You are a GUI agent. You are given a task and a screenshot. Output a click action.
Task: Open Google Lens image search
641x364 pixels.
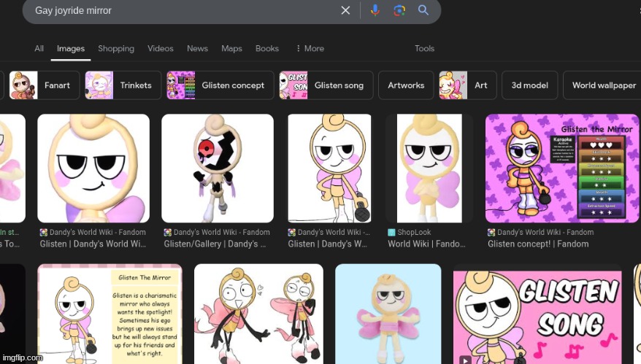click(399, 10)
